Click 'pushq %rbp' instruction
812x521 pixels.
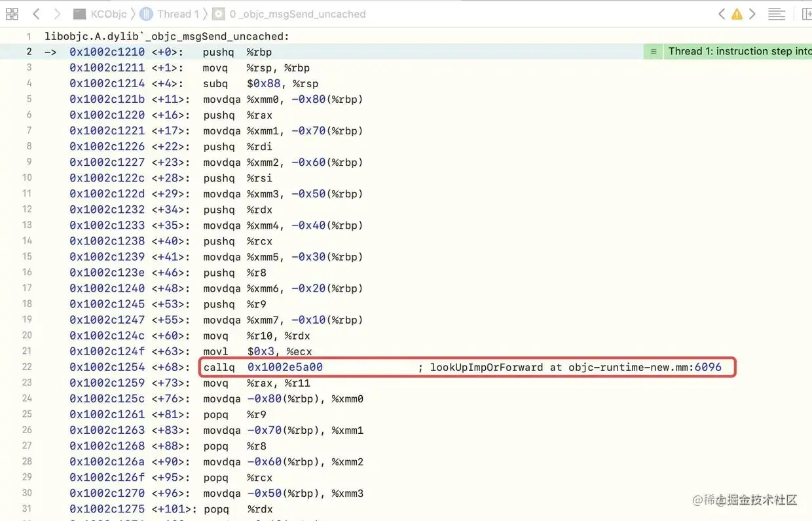pos(237,52)
